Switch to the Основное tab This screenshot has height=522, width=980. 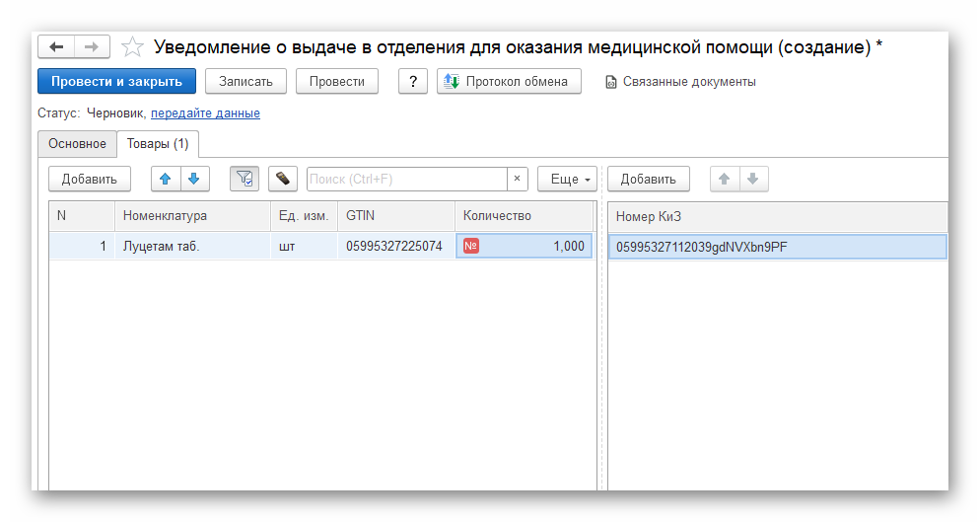coord(78,144)
